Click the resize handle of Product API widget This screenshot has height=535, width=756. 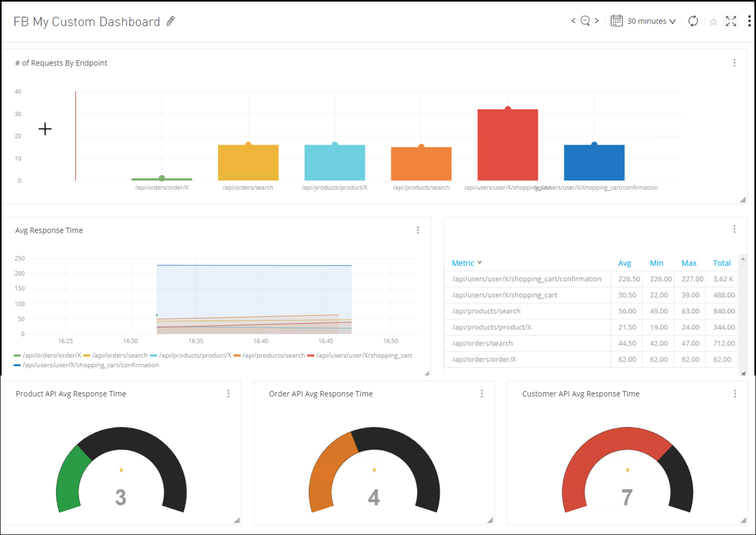point(237,520)
